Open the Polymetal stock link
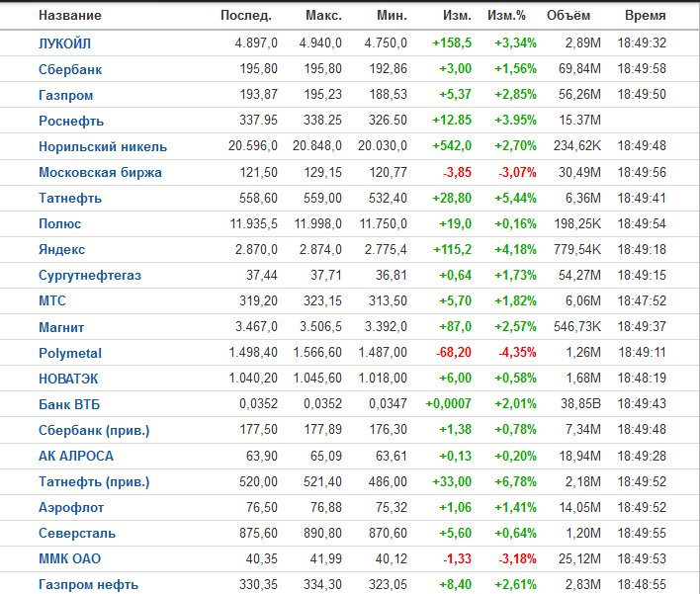This screenshot has width=700, height=594. click(x=70, y=353)
